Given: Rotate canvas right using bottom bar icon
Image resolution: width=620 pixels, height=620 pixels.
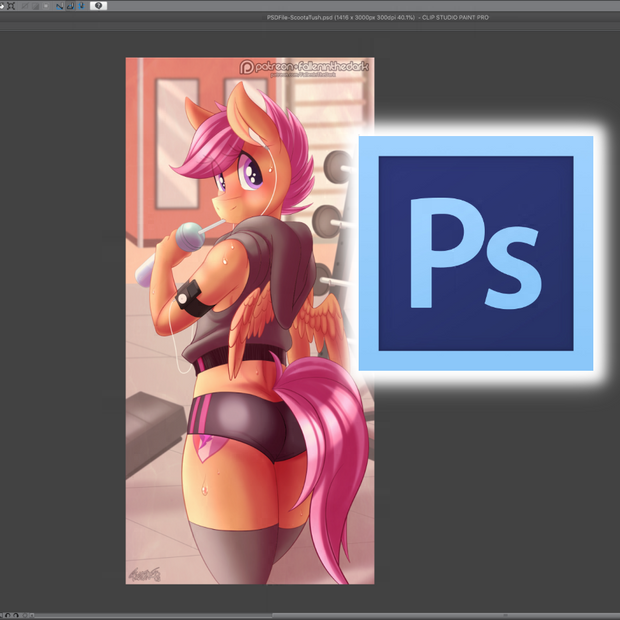Looking at the screenshot, I should (16, 616).
